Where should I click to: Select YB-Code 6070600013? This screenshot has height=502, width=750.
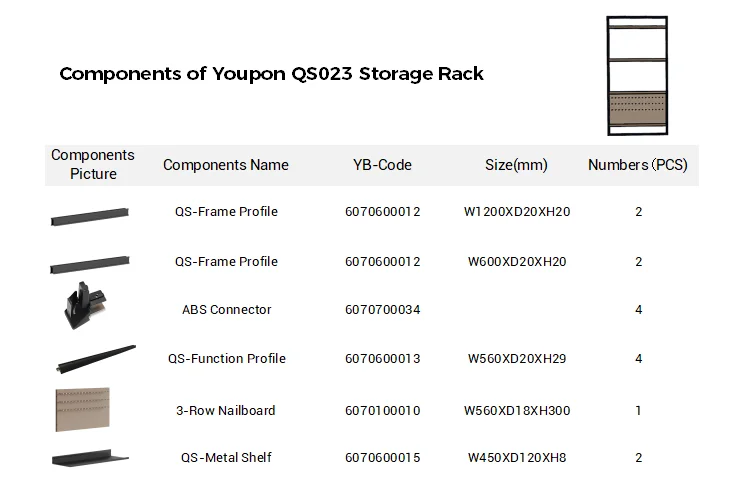click(382, 359)
